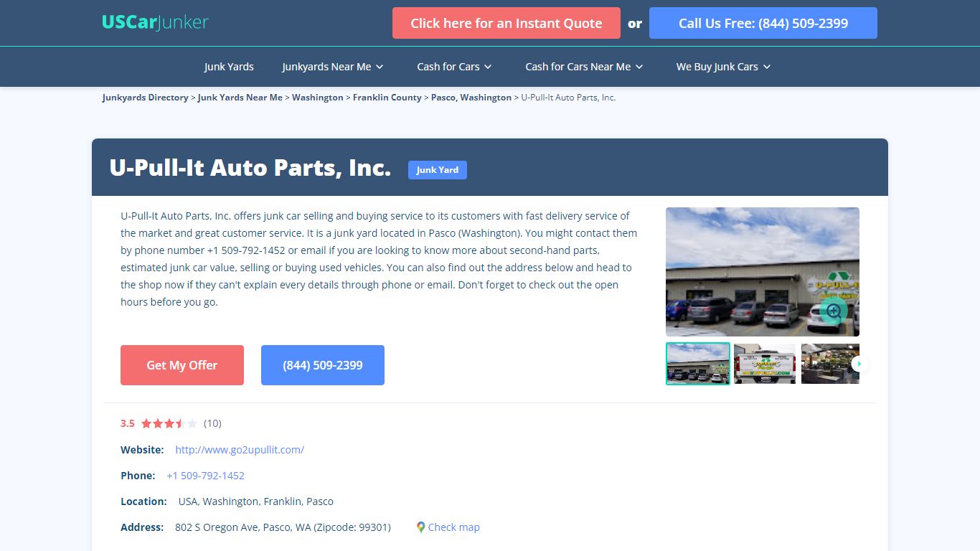Click the Check map link
The width and height of the screenshot is (980, 551).
454,527
